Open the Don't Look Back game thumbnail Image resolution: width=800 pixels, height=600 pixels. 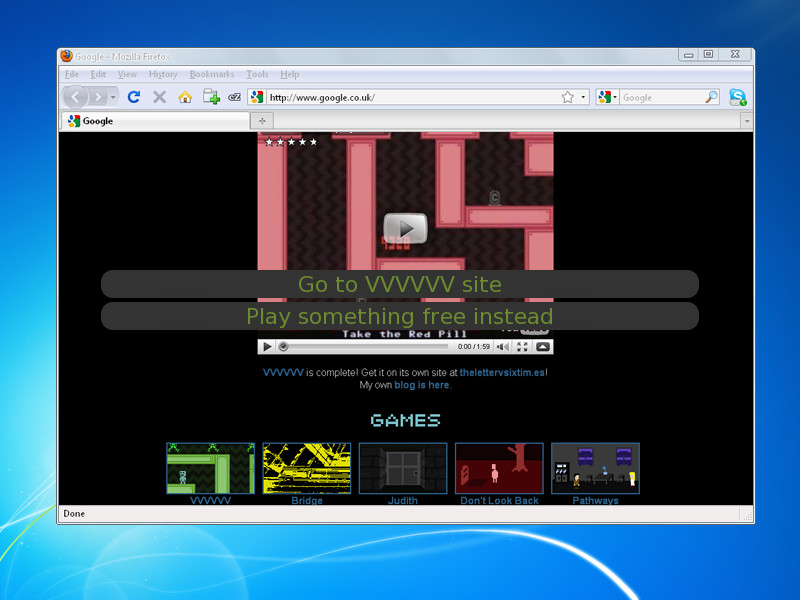pyautogui.click(x=499, y=468)
